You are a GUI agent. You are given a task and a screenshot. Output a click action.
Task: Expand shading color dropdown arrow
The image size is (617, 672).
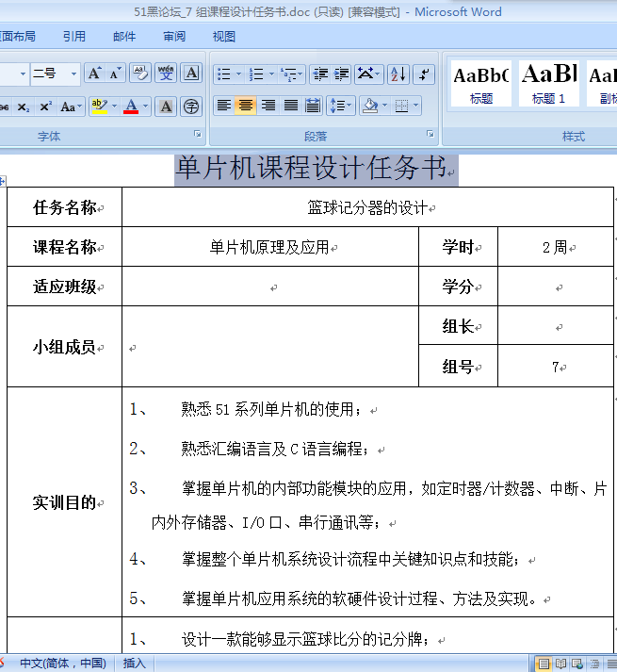[x=384, y=106]
